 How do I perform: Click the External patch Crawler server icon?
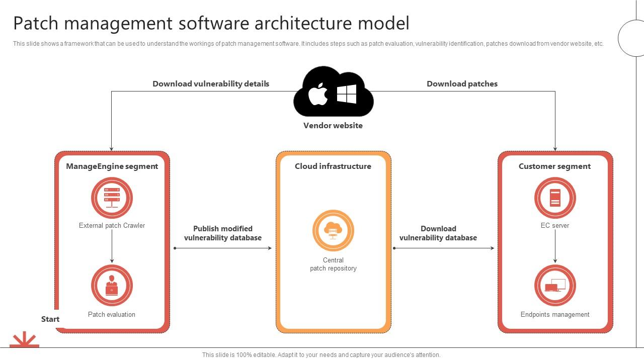(x=112, y=198)
